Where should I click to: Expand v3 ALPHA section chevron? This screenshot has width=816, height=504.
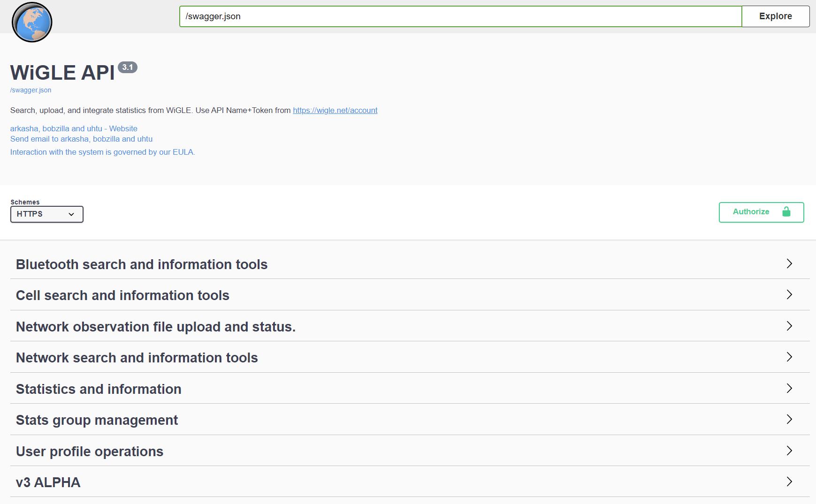coord(789,481)
